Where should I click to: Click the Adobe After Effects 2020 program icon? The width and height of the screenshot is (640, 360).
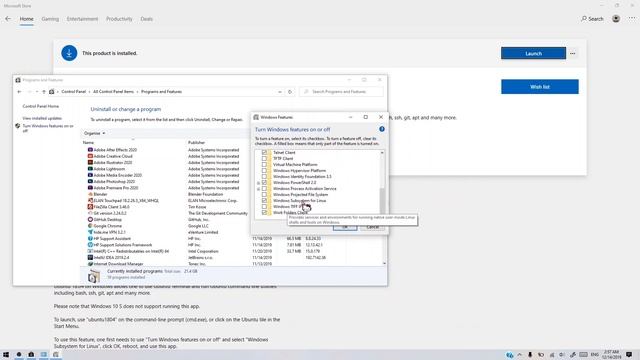tap(90, 150)
